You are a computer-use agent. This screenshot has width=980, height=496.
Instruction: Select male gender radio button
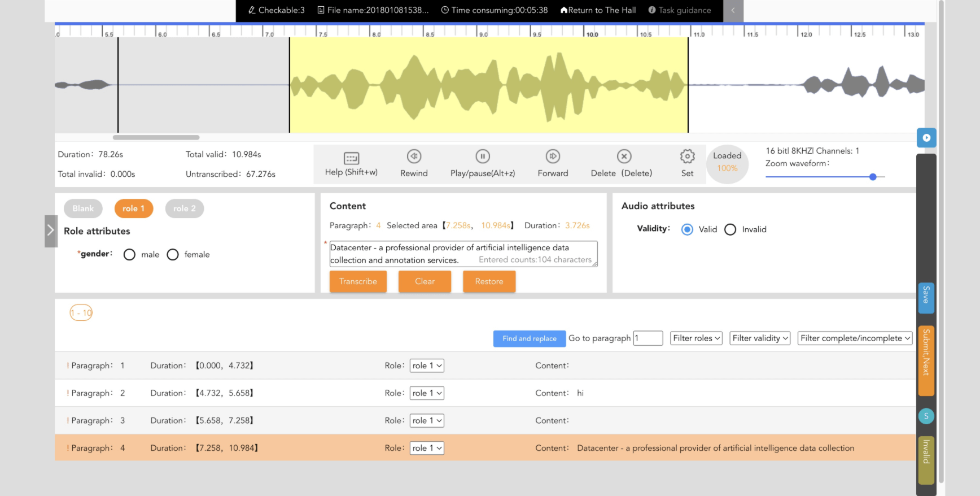pos(130,255)
